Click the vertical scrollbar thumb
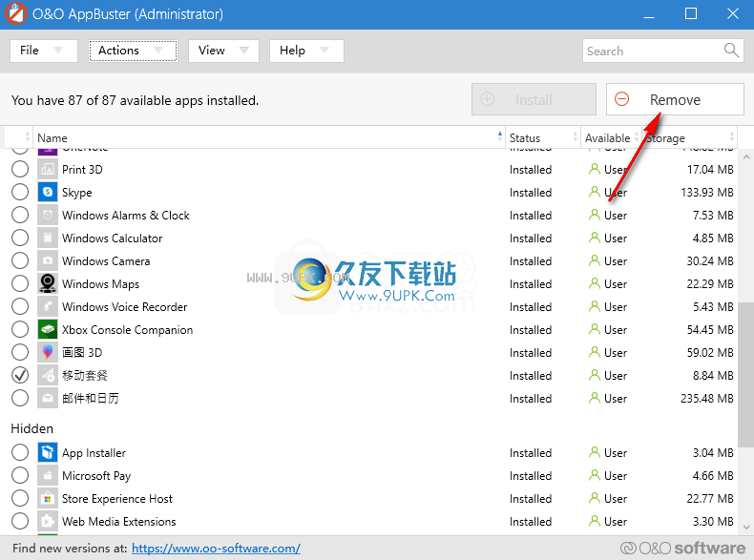The width and height of the screenshot is (754, 560). click(745, 375)
